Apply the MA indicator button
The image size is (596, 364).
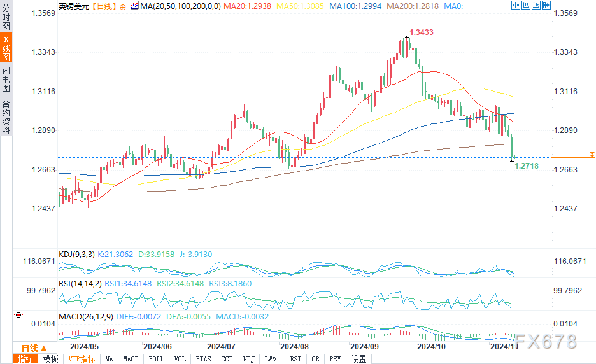click(109, 359)
